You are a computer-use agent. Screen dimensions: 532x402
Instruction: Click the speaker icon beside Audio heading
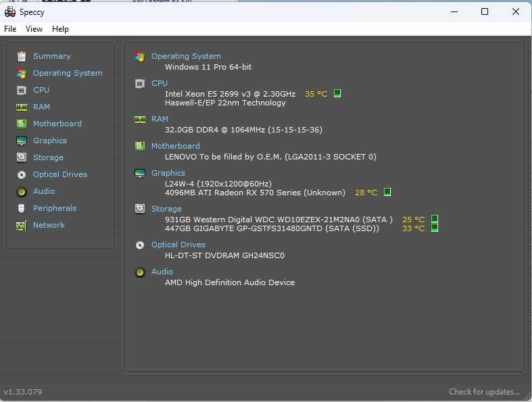tap(140, 272)
